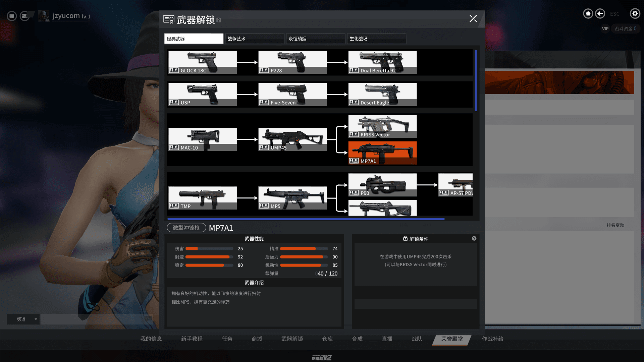Open the 永恒硝烟 tab
Viewport: 644px width, 362px height.
tap(315, 39)
